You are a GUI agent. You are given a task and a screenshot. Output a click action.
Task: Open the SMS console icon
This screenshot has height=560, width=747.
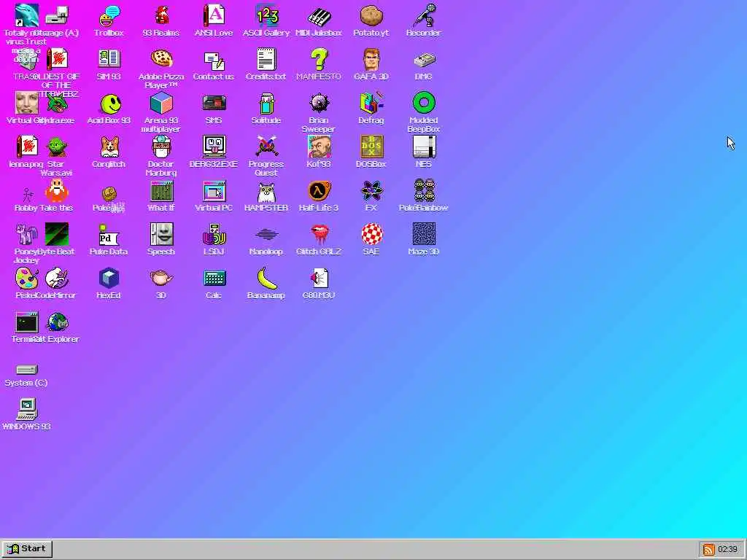click(214, 103)
